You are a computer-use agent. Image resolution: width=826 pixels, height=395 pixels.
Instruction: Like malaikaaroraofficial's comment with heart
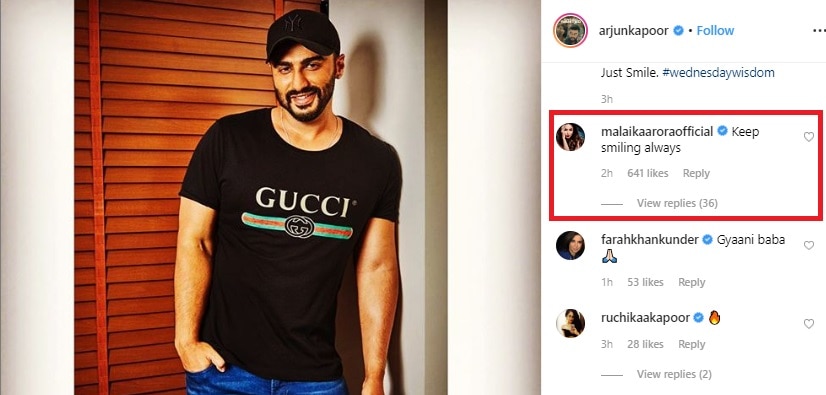[x=809, y=137]
